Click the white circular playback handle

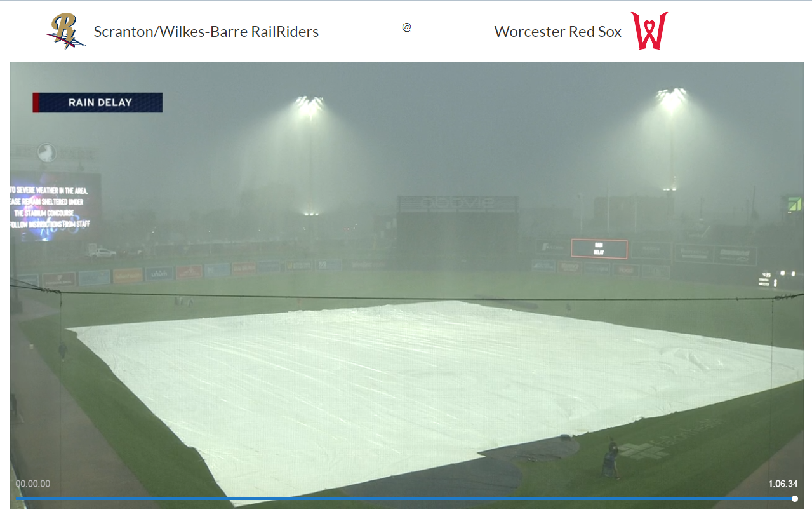click(x=795, y=499)
